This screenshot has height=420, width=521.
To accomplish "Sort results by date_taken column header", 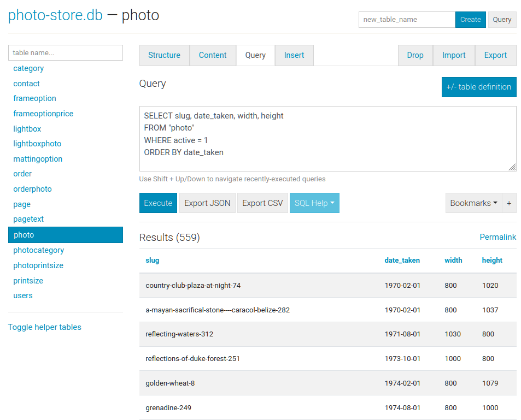I will coord(402,261).
